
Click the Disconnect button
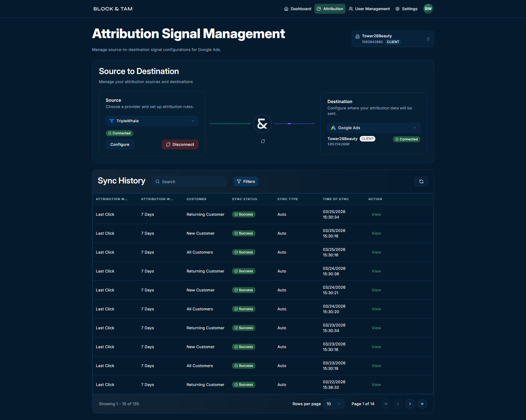[180, 144]
